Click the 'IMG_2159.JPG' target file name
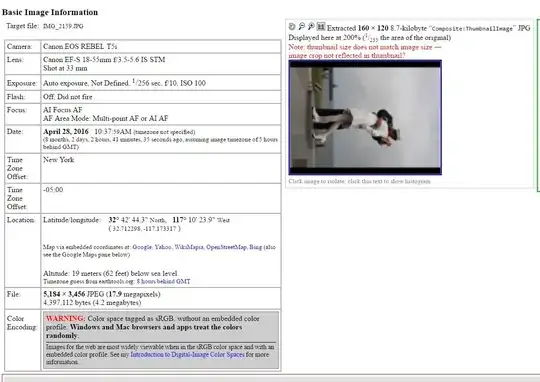The width and height of the screenshot is (540, 382). pyautogui.click(x=63, y=26)
